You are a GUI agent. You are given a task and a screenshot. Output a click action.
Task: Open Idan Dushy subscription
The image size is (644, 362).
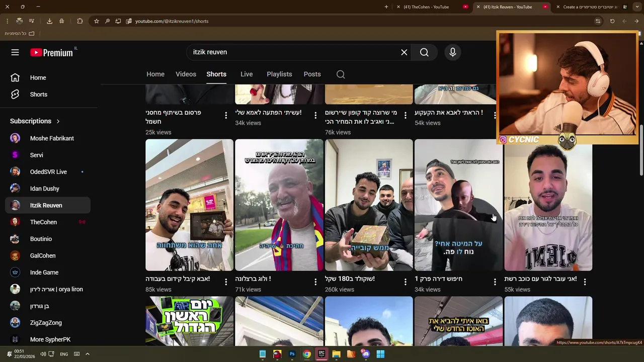pyautogui.click(x=48, y=189)
